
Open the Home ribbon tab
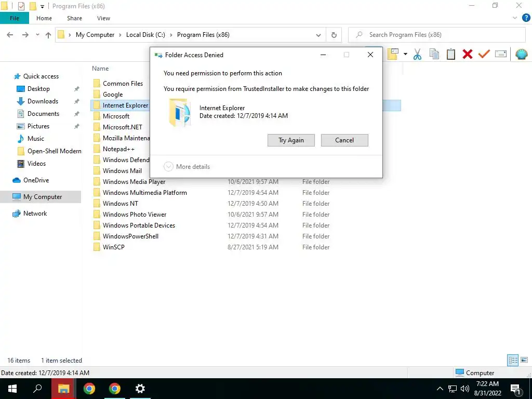tap(44, 18)
